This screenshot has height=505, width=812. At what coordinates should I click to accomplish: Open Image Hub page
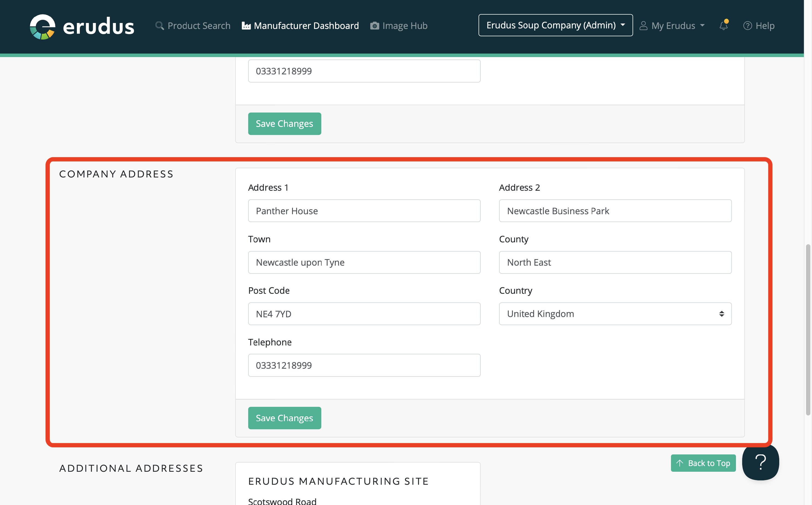tap(404, 26)
